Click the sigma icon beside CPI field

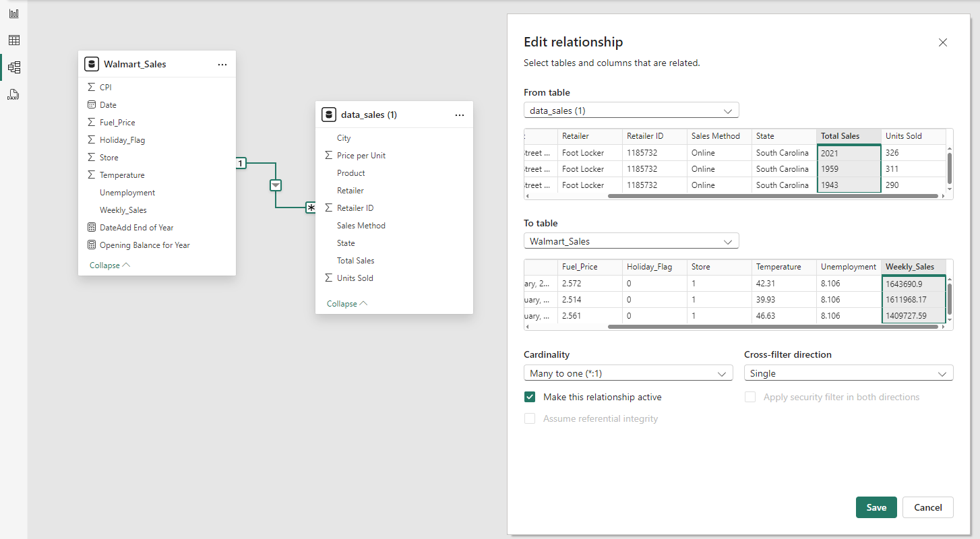click(90, 86)
